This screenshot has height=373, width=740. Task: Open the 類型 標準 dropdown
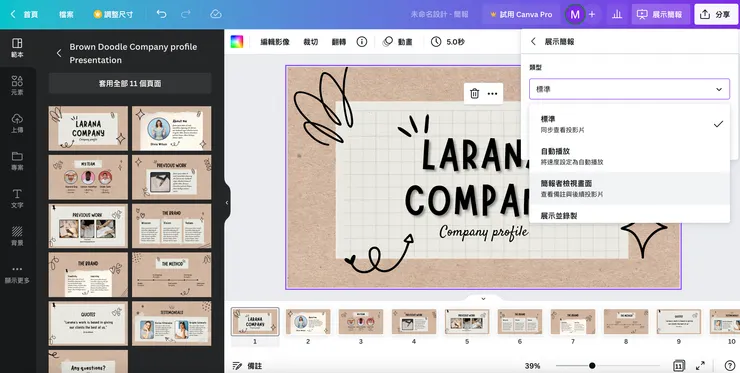tap(629, 89)
